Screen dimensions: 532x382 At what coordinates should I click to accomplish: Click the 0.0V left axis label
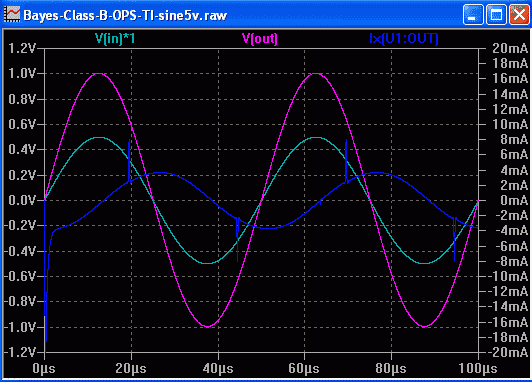[x=22, y=200]
